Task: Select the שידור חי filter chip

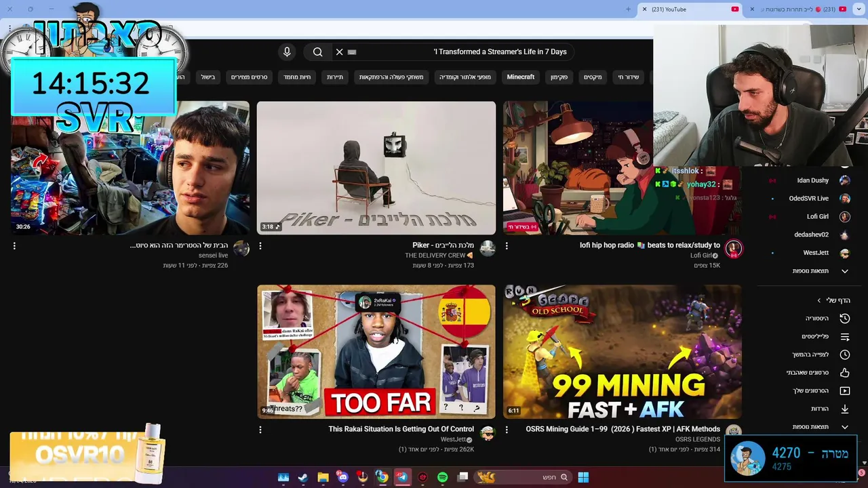Action: click(x=628, y=77)
